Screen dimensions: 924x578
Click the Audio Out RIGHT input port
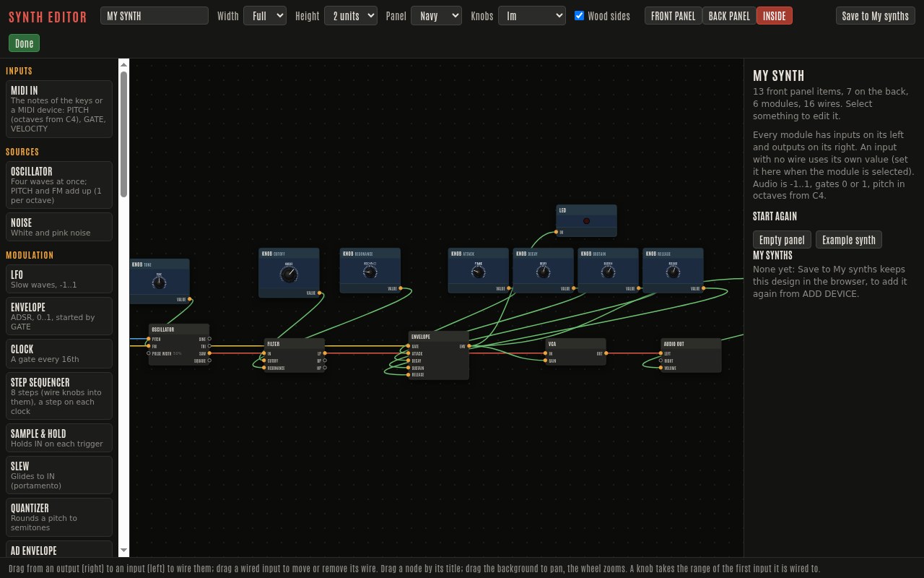pos(661,361)
